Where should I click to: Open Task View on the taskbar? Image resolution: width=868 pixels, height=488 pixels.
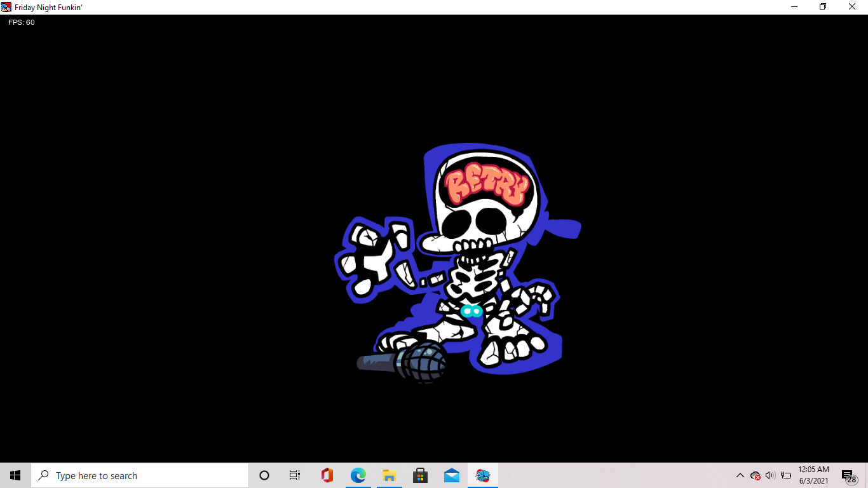[x=295, y=475]
